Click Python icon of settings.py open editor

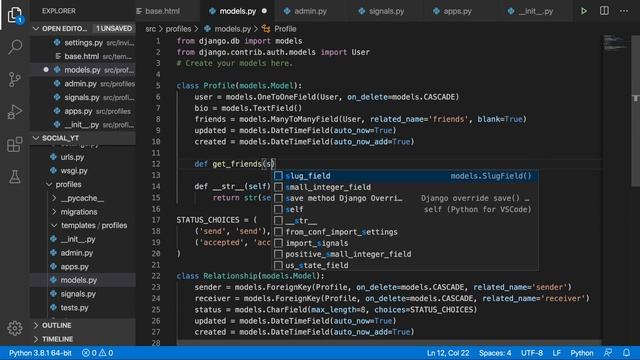57,42
